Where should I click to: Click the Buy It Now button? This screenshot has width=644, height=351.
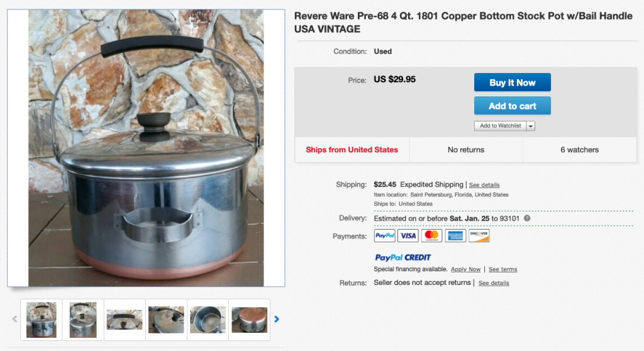tap(512, 82)
